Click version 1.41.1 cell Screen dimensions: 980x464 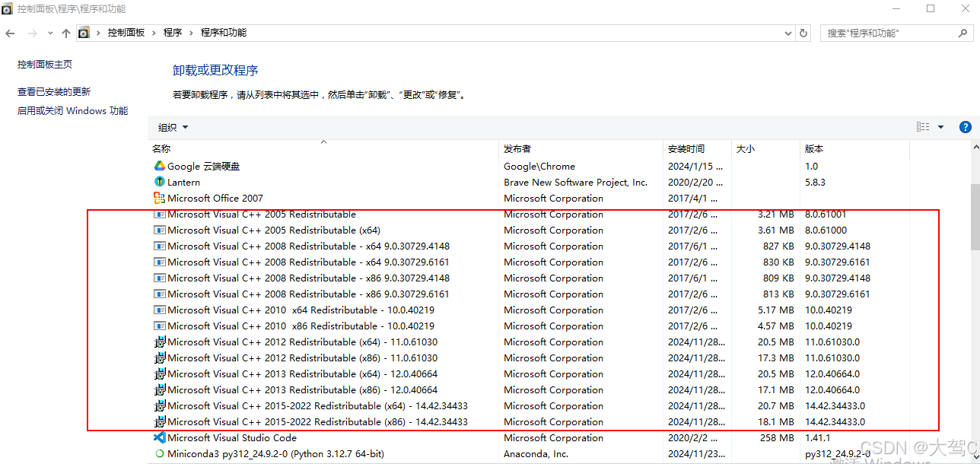(819, 437)
